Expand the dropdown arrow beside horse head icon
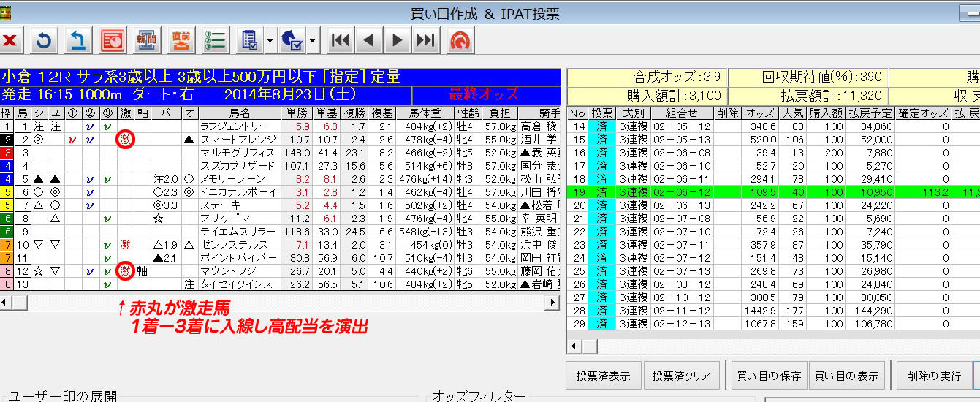The image size is (980, 402). (313, 40)
